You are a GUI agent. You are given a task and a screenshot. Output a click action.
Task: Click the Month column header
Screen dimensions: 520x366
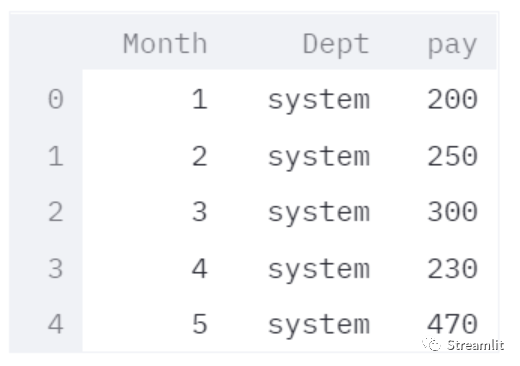pyautogui.click(x=165, y=44)
